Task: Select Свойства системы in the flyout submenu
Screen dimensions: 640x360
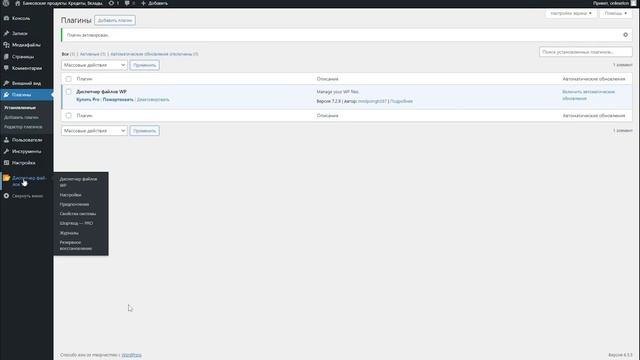Action: 78,214
